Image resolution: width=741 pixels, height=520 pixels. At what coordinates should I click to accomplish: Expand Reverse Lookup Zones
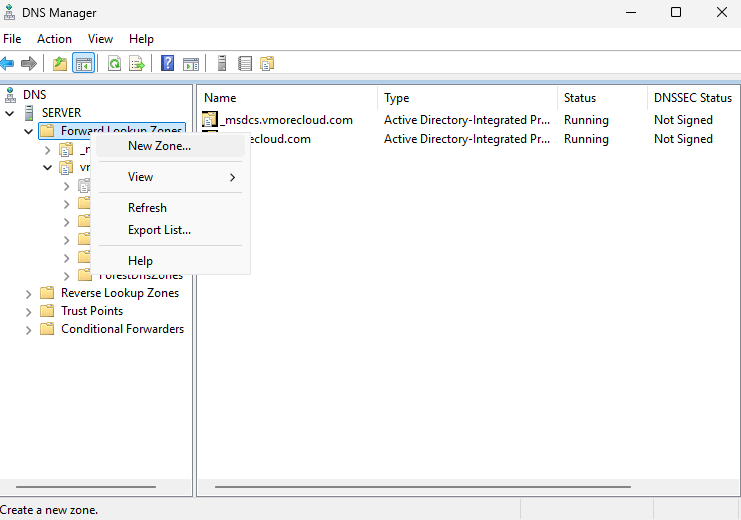pos(28,294)
